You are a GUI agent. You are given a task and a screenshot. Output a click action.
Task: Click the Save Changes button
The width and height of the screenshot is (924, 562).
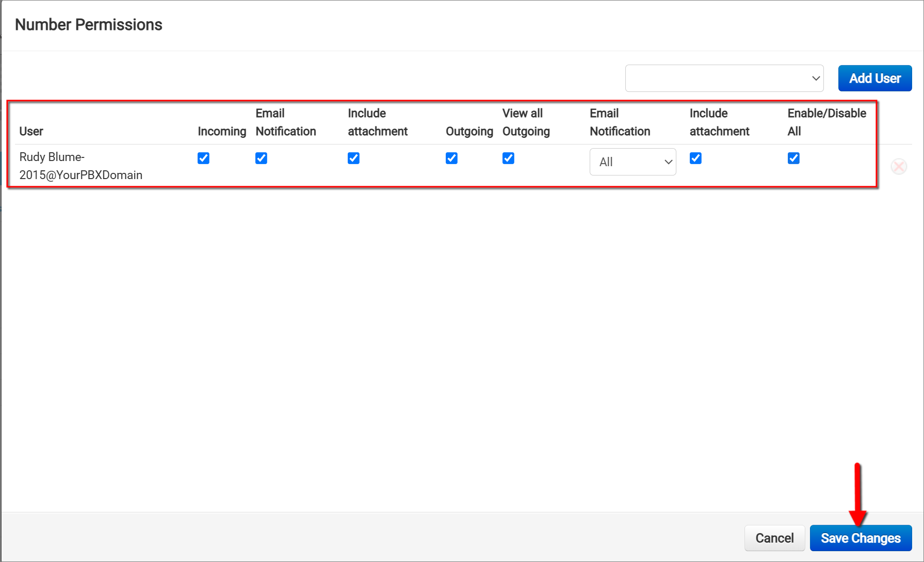tap(861, 538)
